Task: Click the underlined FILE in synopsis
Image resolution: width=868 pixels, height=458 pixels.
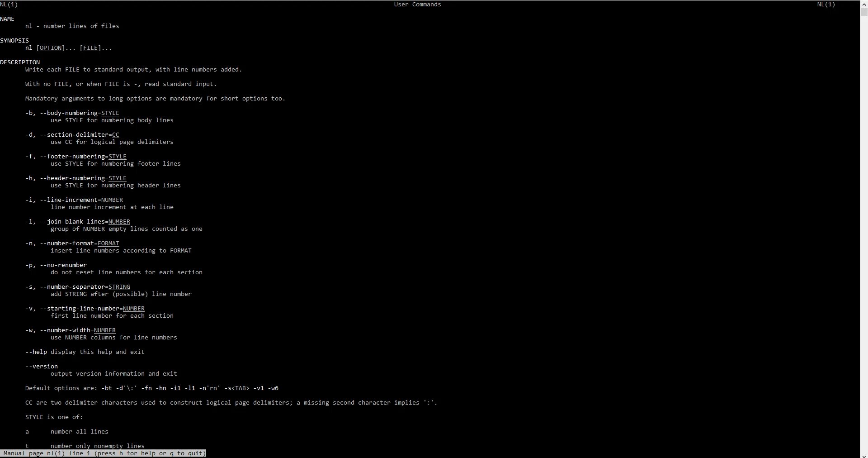Action: (x=90, y=48)
